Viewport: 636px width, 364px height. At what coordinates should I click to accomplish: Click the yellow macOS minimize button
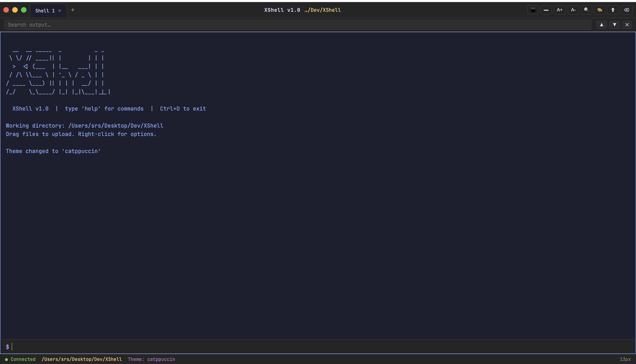point(15,10)
